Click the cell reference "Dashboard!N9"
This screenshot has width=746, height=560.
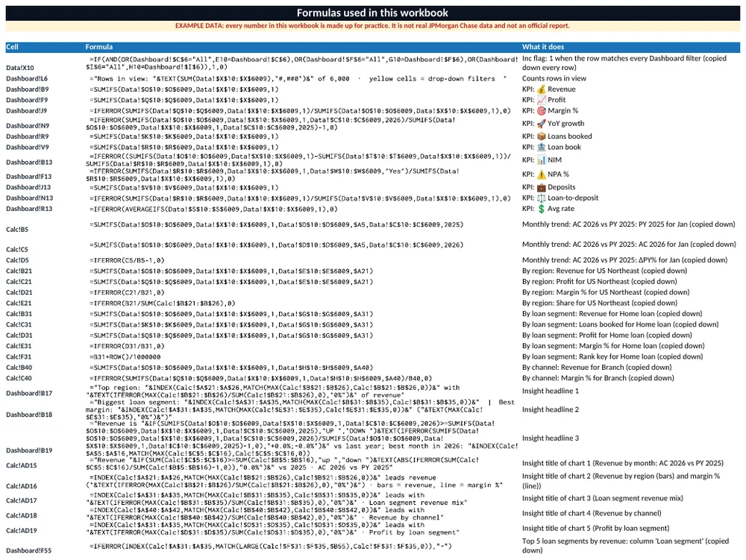(28, 126)
